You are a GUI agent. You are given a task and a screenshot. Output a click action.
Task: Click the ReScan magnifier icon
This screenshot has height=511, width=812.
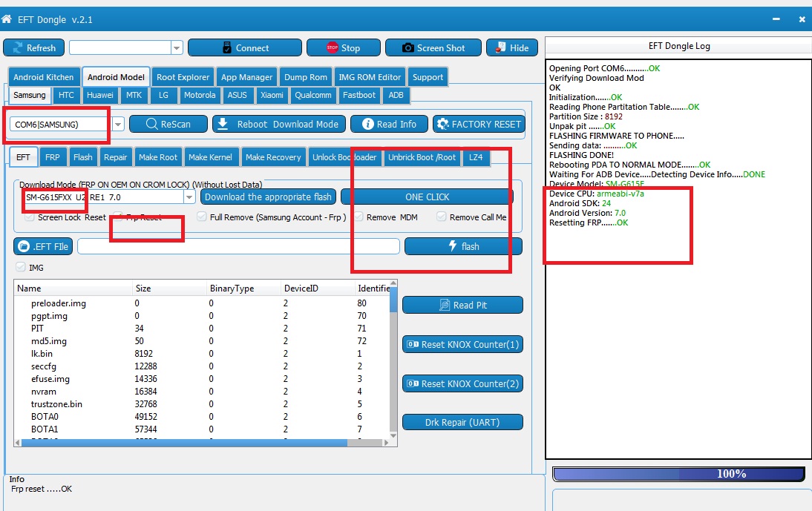pyautogui.click(x=151, y=124)
